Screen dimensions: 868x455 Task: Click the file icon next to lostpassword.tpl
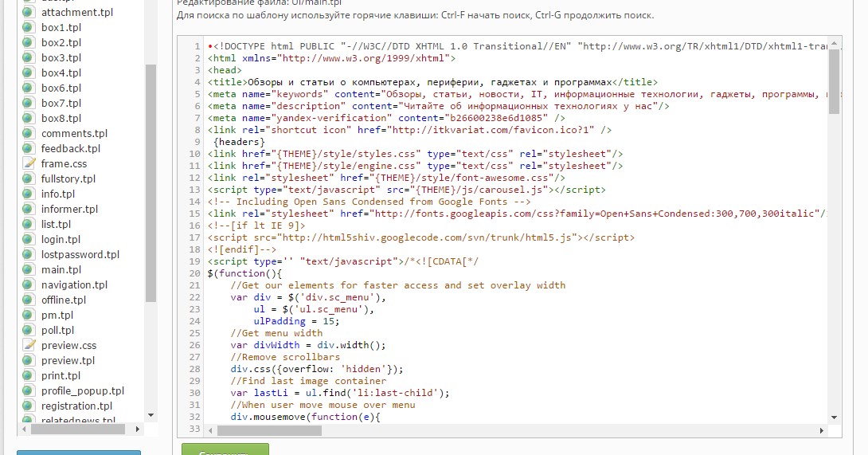tap(28, 254)
